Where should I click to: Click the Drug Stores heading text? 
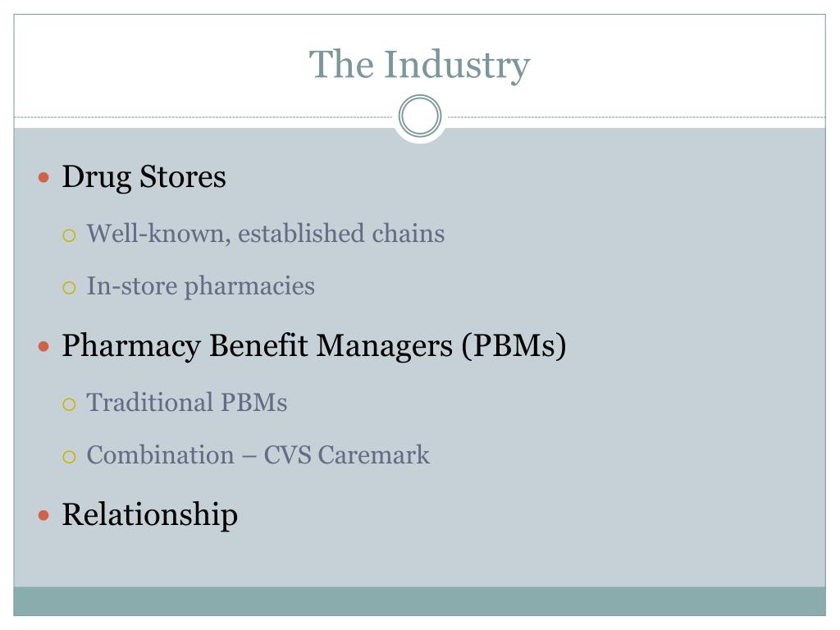tap(144, 177)
